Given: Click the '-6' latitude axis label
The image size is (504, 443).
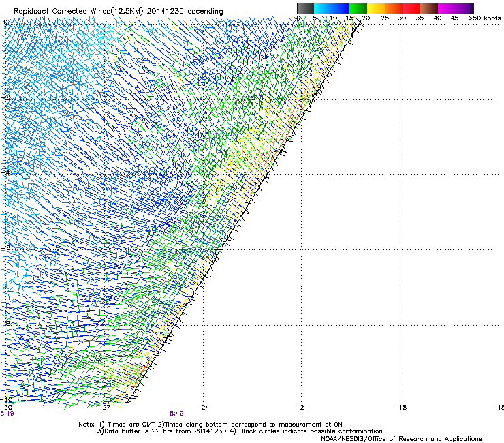Looking at the screenshot, I should point(5,248).
